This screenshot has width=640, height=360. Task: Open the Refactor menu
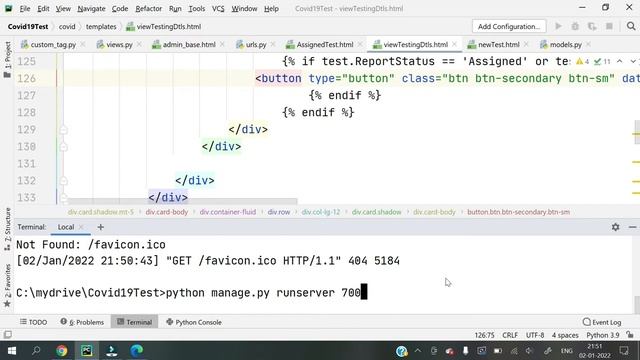pos(149,9)
